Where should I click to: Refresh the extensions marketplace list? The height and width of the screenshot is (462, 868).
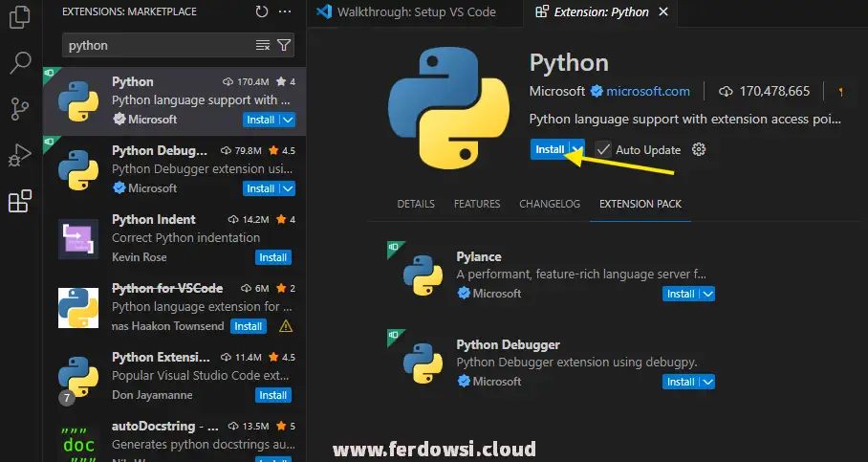click(262, 11)
